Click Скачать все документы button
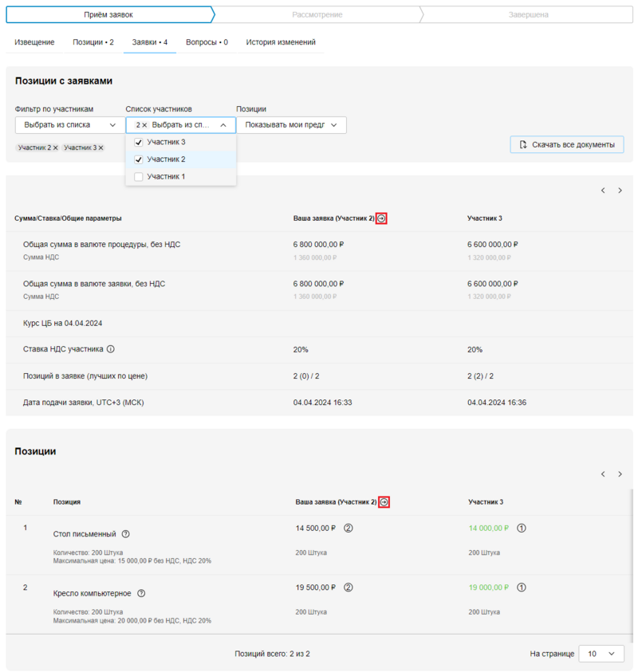 click(x=566, y=144)
